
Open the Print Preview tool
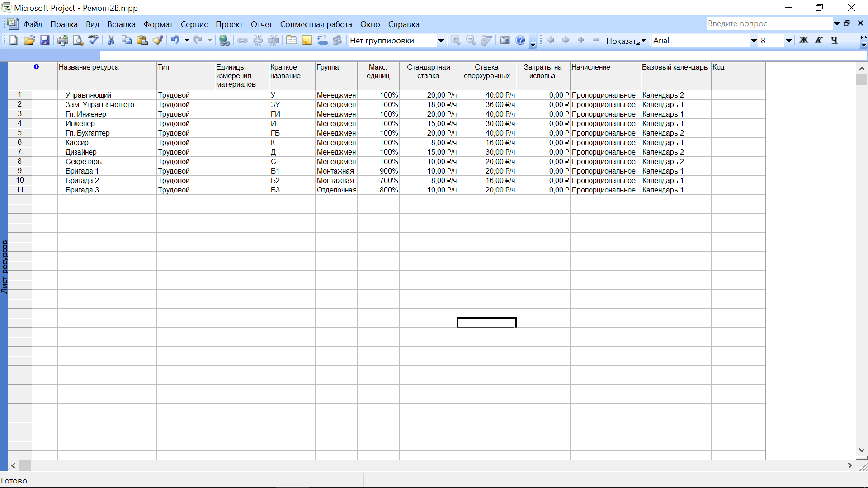coord(78,41)
